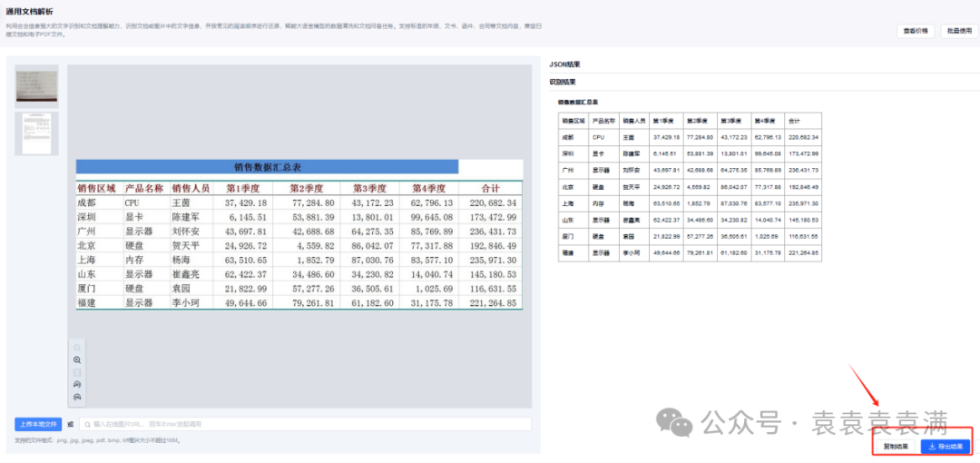This screenshot has height=463, width=980.
Task: Select the first uploaded photo thumbnail
Action: coord(36,86)
